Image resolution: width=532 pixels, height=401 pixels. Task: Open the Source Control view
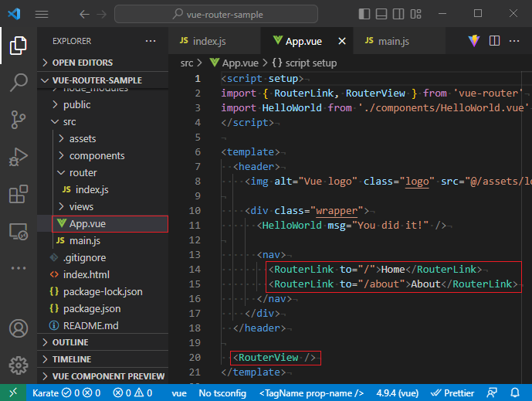19,120
